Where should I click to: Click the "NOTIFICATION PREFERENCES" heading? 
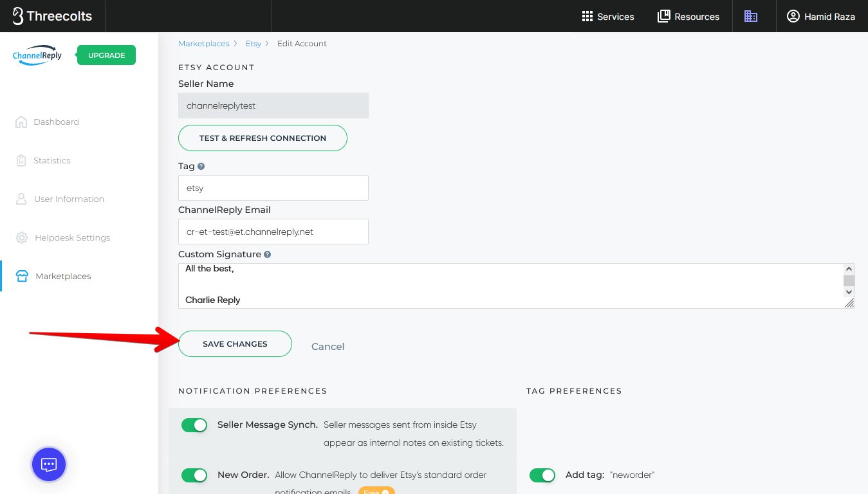pyautogui.click(x=253, y=391)
